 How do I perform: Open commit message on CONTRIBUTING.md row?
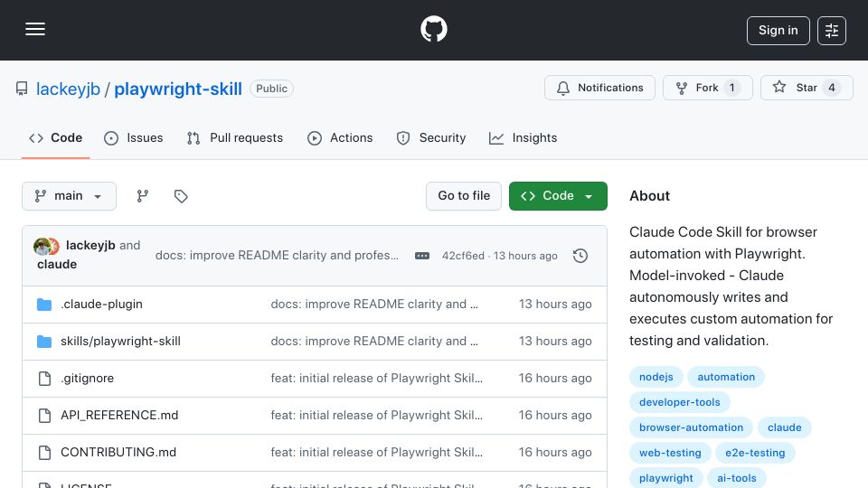click(376, 453)
